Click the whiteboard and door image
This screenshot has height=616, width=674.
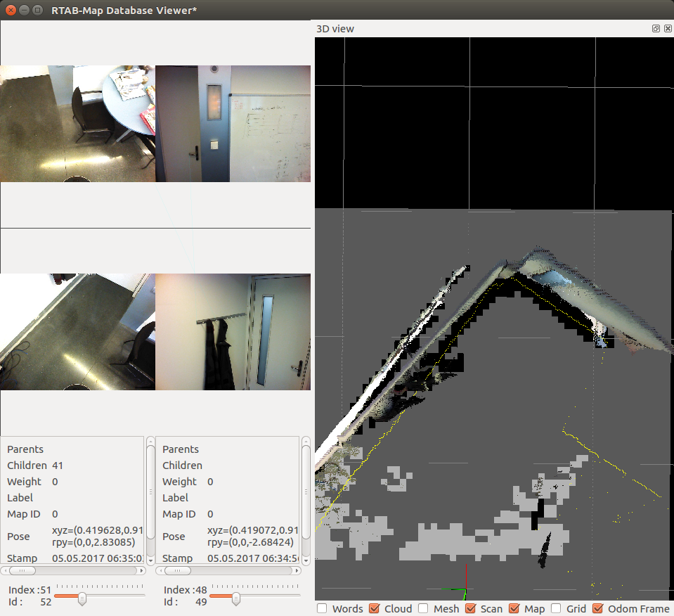(233, 124)
